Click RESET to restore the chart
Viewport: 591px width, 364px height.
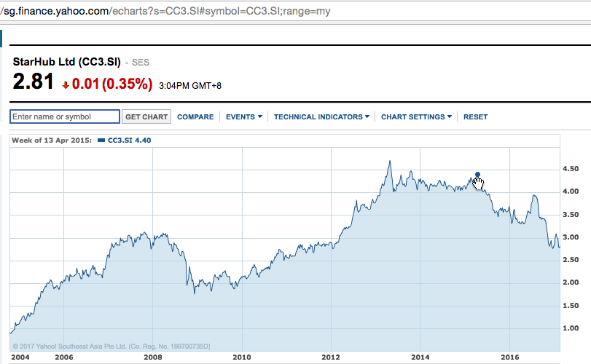click(x=475, y=117)
